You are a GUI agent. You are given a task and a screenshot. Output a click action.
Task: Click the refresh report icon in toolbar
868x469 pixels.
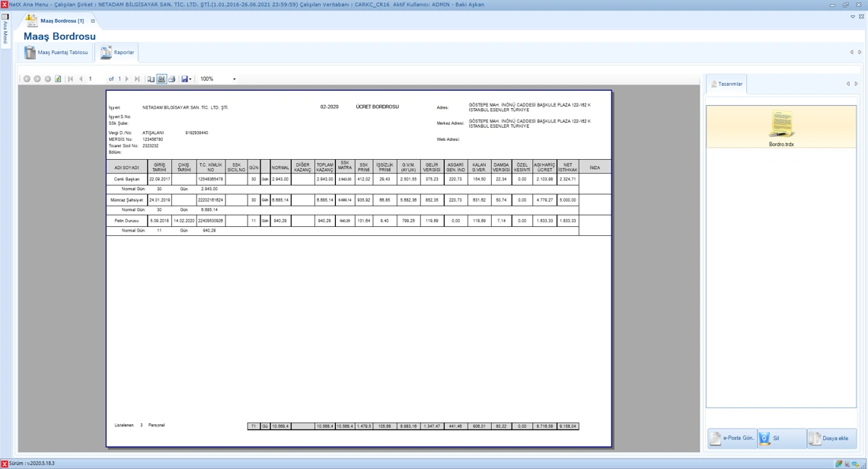tap(58, 79)
